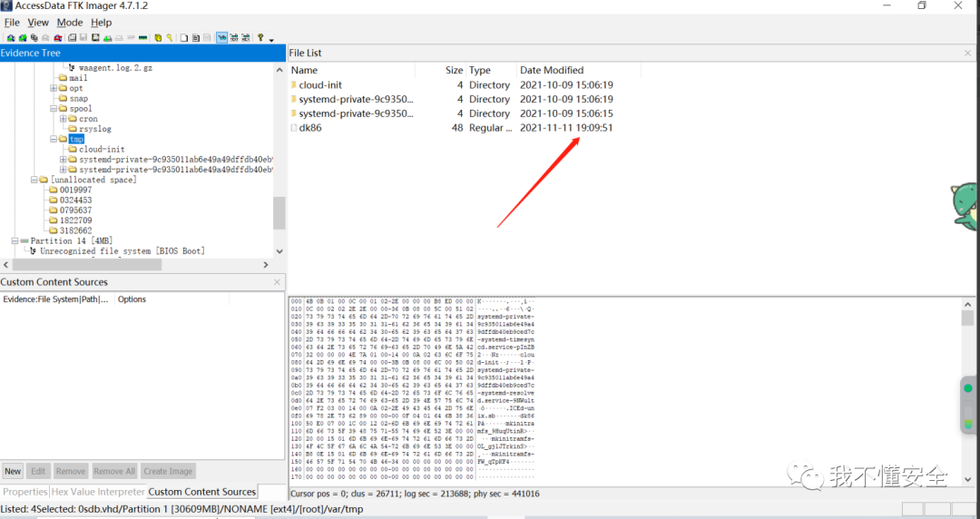The width and height of the screenshot is (980, 519).
Task: Select cloud-init directory in File List
Action: click(320, 85)
